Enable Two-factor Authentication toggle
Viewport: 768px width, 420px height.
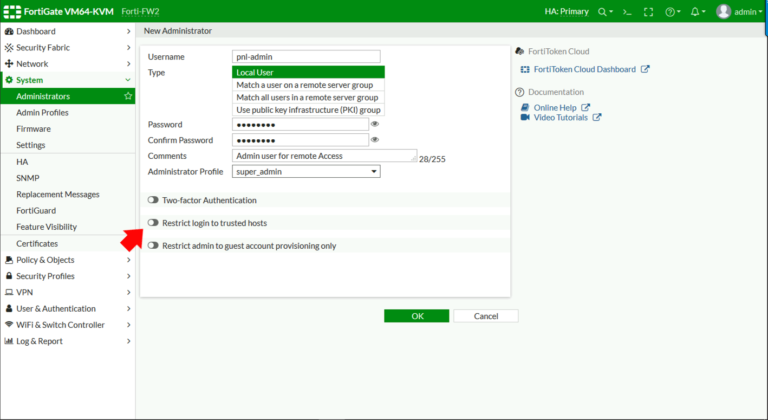[153, 200]
